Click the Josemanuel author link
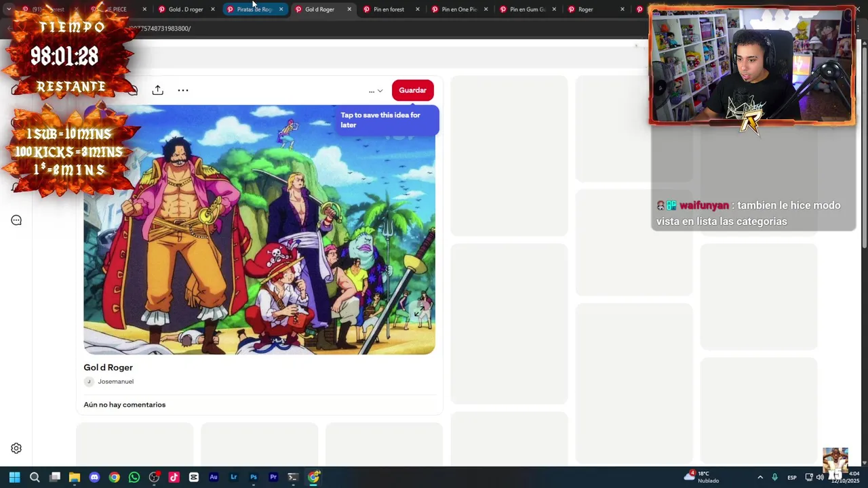 coord(115,382)
